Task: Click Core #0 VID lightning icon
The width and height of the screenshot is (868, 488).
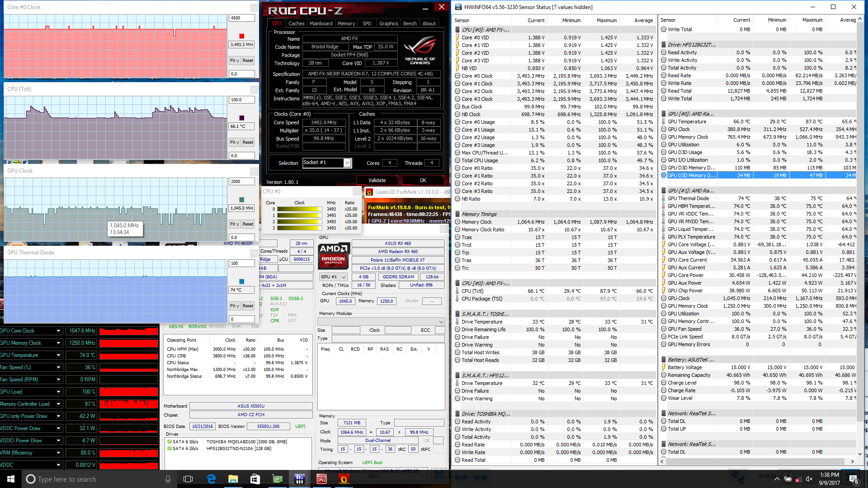Action: pyautogui.click(x=458, y=38)
